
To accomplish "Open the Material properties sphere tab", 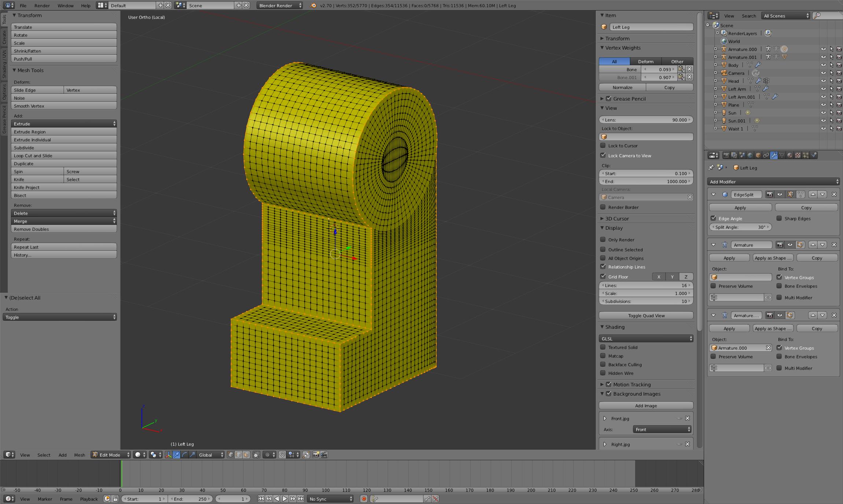I will point(790,155).
